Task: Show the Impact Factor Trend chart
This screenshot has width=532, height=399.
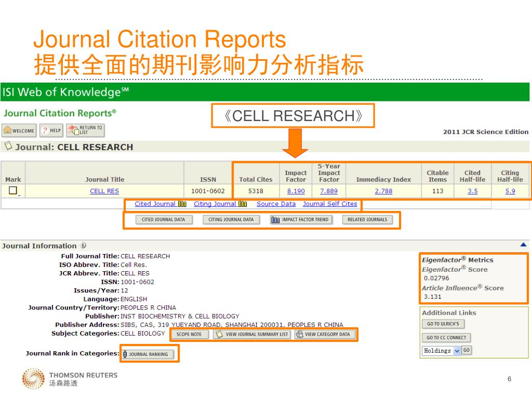Action: pyautogui.click(x=301, y=220)
